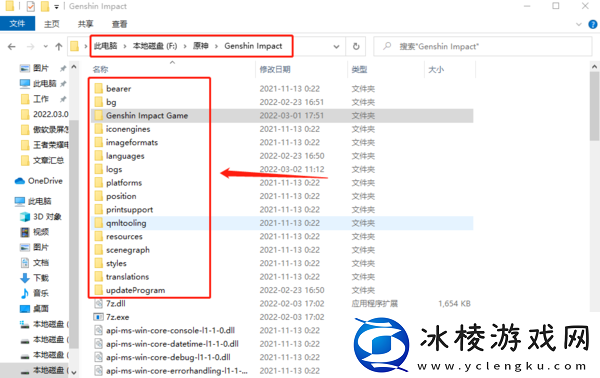Sort by the 修改日期 column header
This screenshot has width=600, height=378.
coord(275,69)
